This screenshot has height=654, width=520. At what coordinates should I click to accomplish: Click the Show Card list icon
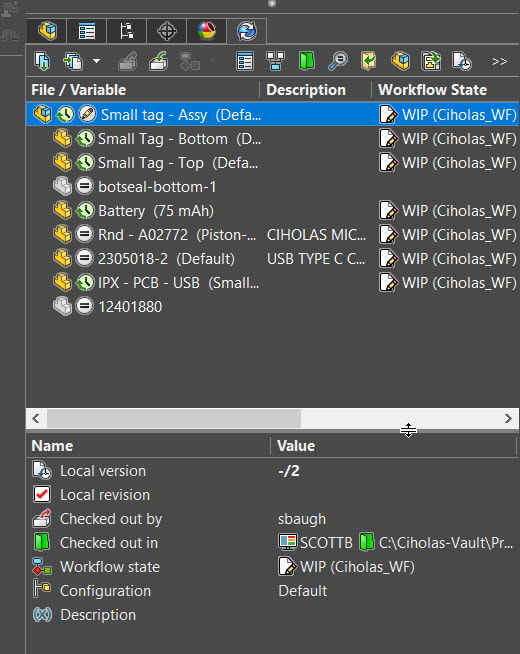tap(245, 61)
